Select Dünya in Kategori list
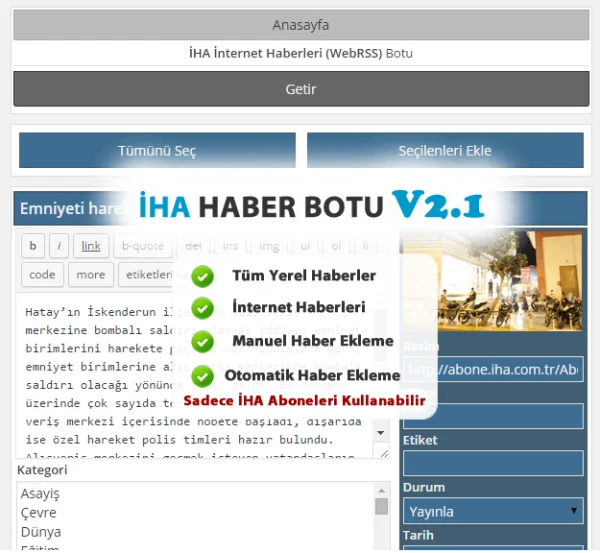This screenshot has width=600, height=553. click(41, 532)
